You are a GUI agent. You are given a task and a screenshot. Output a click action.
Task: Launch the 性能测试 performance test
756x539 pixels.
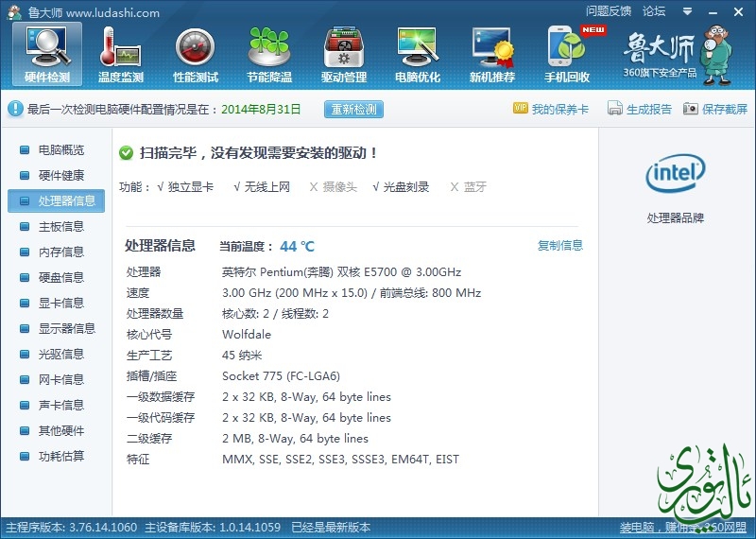click(196, 54)
